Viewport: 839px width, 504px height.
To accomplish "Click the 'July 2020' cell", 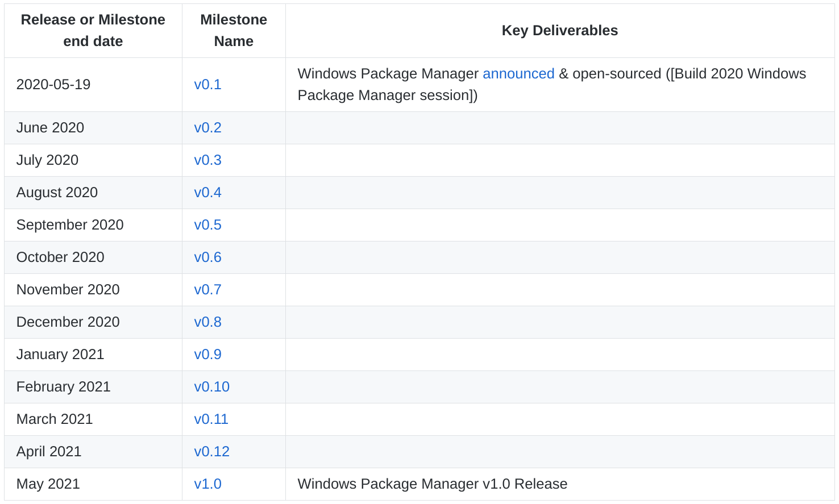I will pyautogui.click(x=93, y=160).
